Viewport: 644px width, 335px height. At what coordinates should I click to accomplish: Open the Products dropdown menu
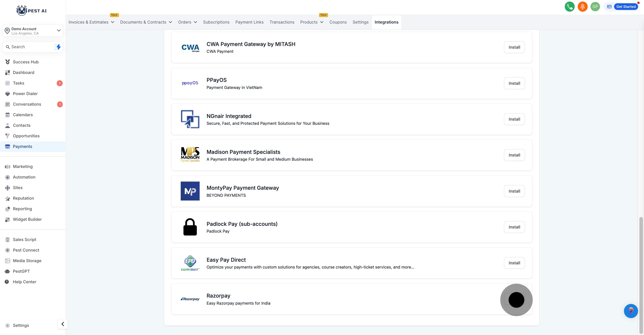coord(311,22)
